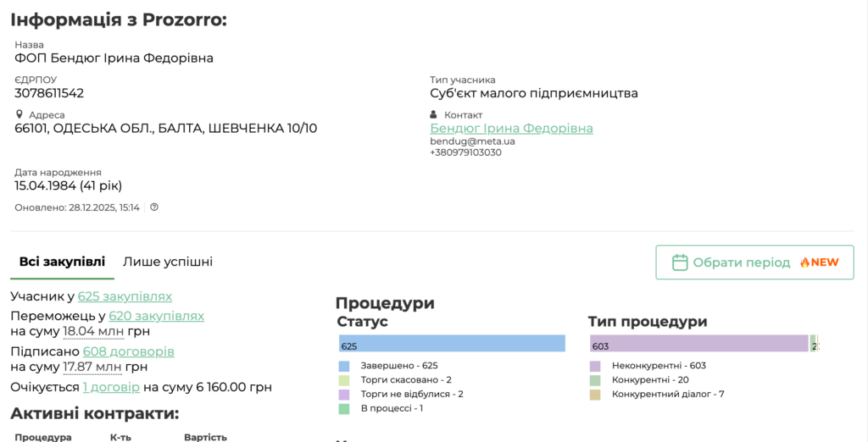Switch to the Всі закупівлі tab
The width and height of the screenshot is (868, 442).
pos(62,262)
